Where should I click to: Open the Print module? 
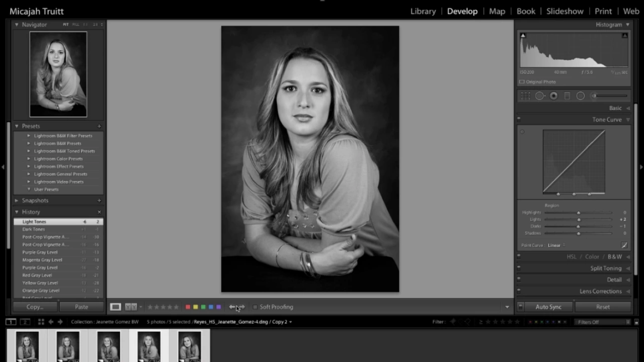pyautogui.click(x=603, y=11)
